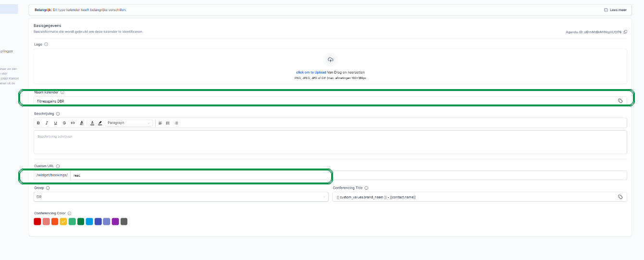Viewport: 644px width, 260px height.
Task: Choose the red conferencing color swatch
Action: (37, 221)
